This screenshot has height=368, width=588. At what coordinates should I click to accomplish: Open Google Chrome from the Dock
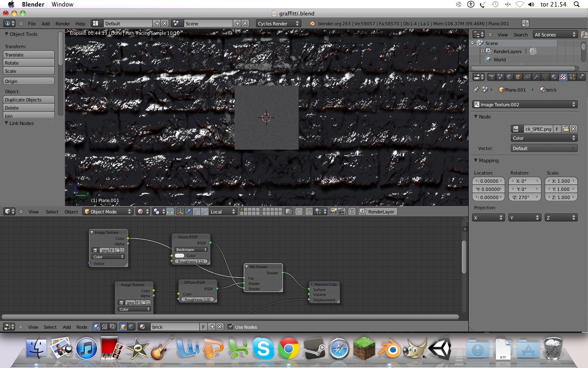point(289,349)
